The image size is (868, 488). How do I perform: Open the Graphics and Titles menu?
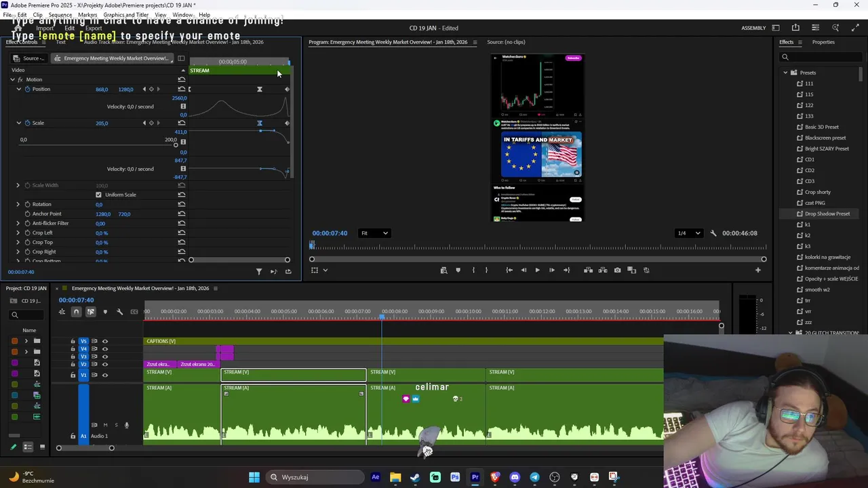tap(126, 14)
